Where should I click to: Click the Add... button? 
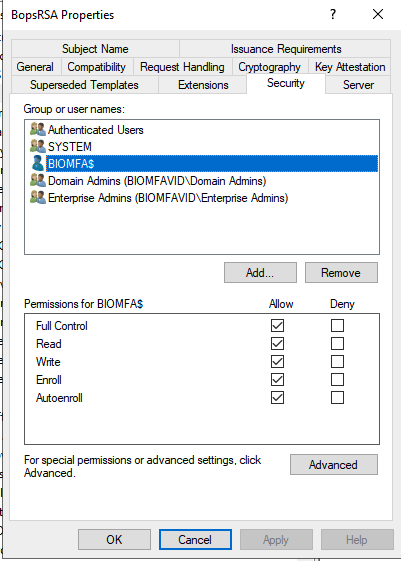click(x=260, y=273)
